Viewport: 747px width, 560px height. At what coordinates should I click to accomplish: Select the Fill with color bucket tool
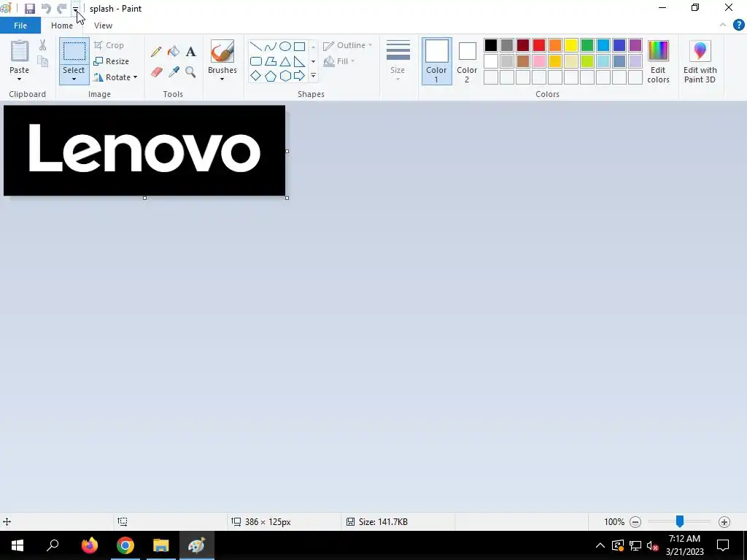174,52
